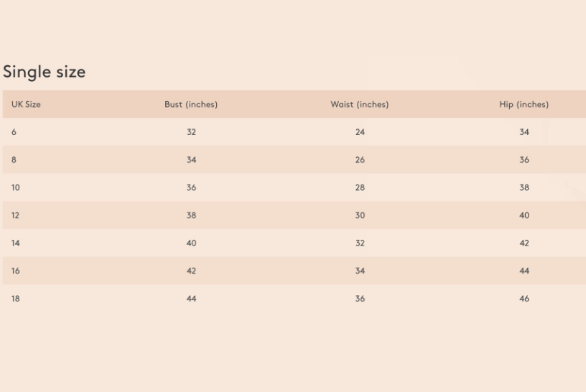This screenshot has height=392, width=586.
Task: Select hip value 38 for size 10
Action: pos(524,188)
